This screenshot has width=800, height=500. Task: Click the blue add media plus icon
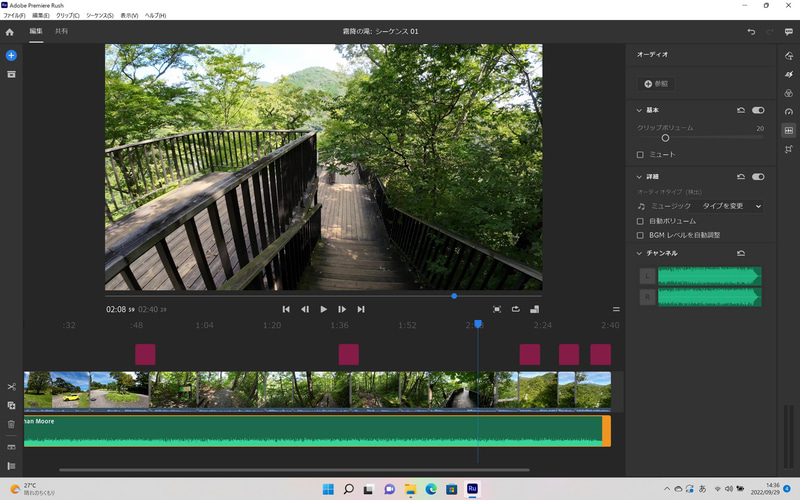[11, 55]
